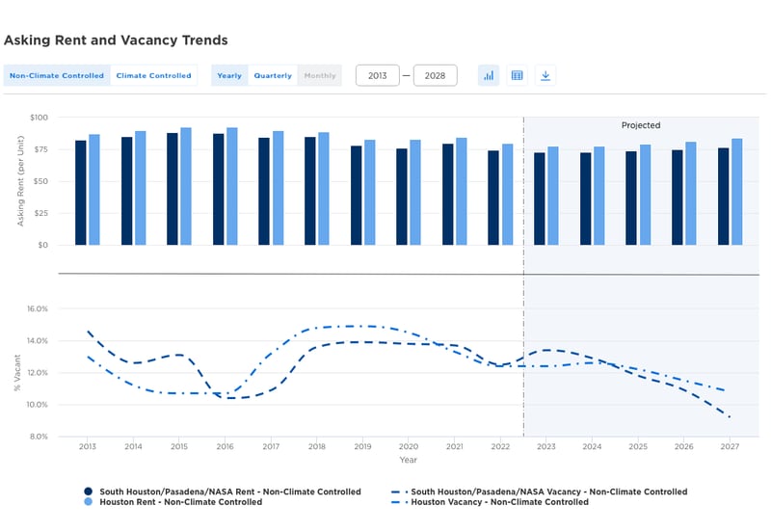The image size is (771, 532).
Task: Click the download data icon
Action: [545, 76]
